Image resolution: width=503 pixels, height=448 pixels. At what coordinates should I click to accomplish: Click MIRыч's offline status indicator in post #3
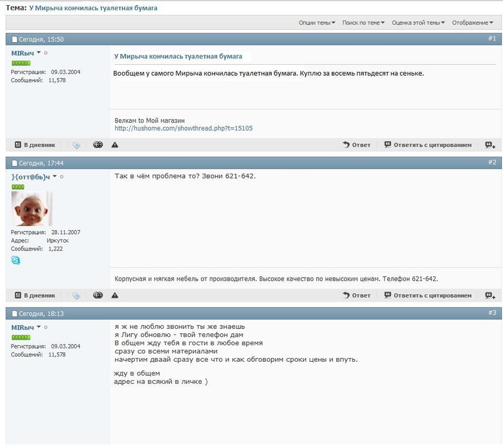point(46,327)
